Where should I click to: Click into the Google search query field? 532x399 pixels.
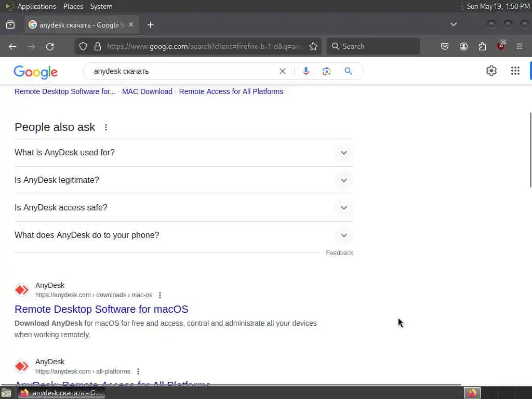point(183,71)
